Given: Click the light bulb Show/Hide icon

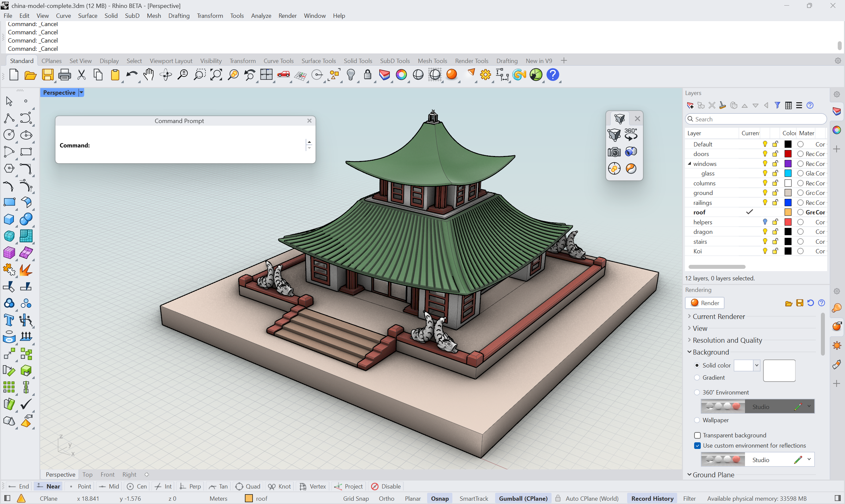Looking at the screenshot, I should click(351, 75).
